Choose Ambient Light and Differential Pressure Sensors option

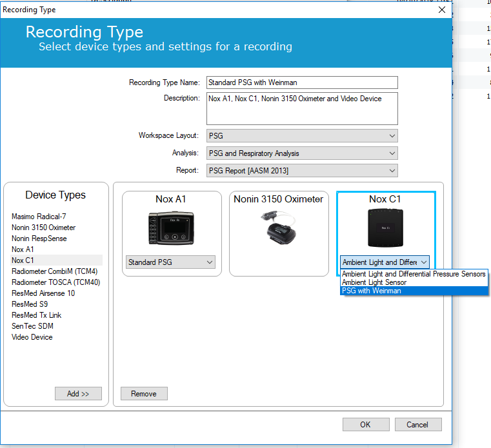[414, 274]
